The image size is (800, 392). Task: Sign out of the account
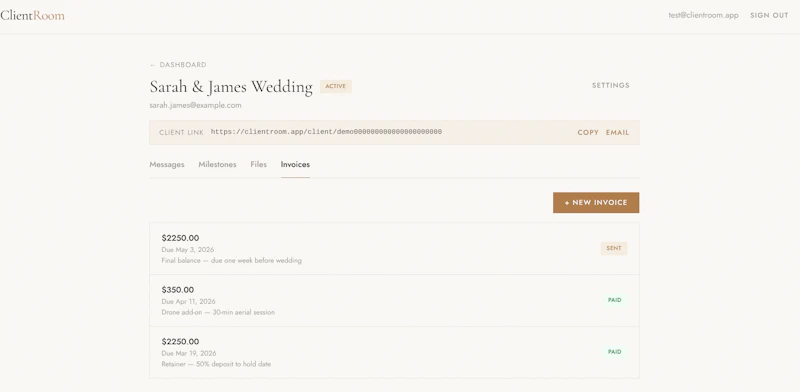click(769, 15)
